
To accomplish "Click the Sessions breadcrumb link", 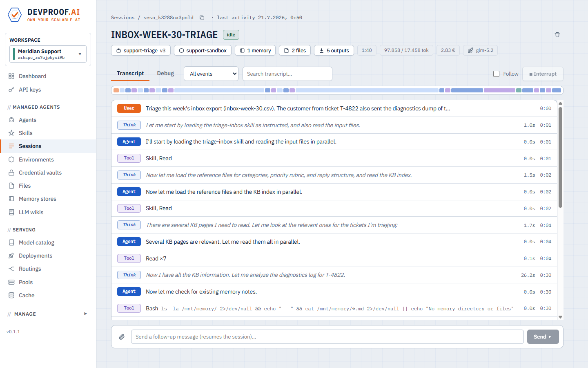I will pyautogui.click(x=122, y=18).
